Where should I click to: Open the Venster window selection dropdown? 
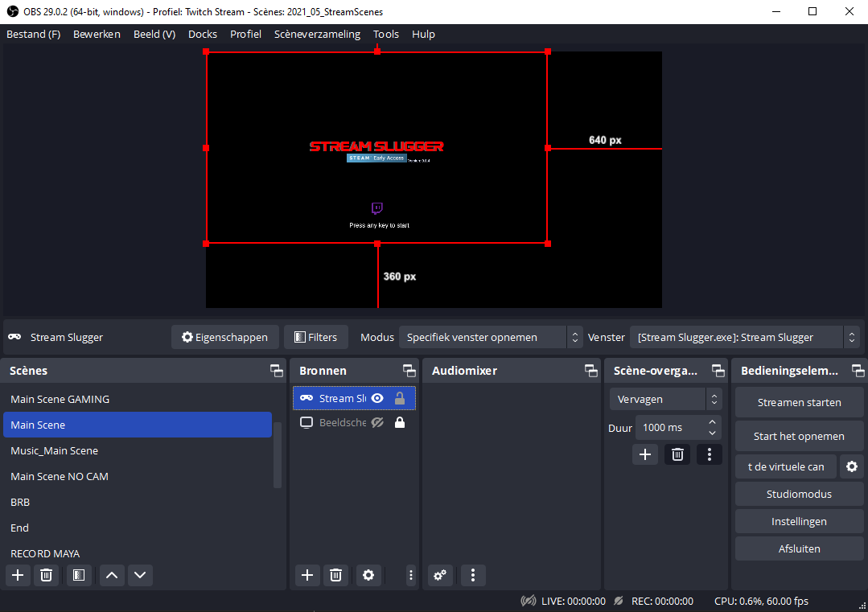tap(744, 337)
